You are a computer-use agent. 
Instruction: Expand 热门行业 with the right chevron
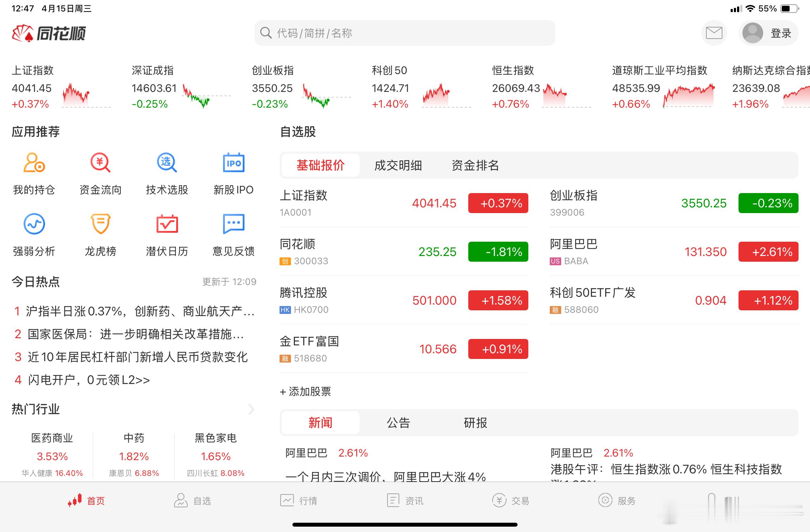click(251, 410)
